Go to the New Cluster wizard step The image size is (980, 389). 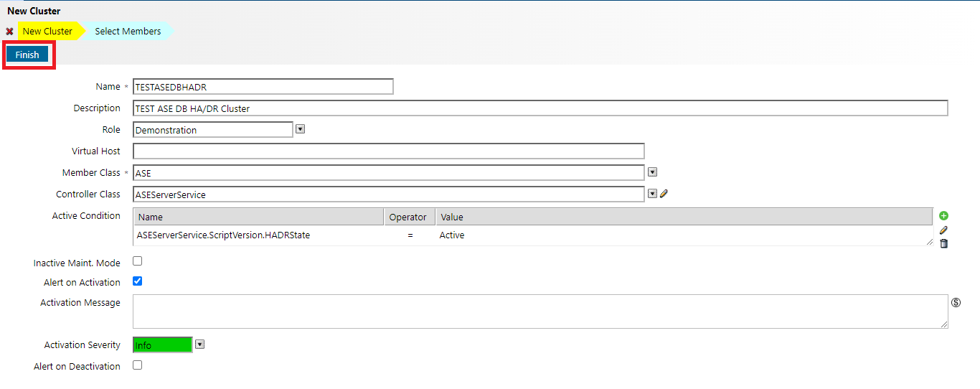tap(47, 32)
